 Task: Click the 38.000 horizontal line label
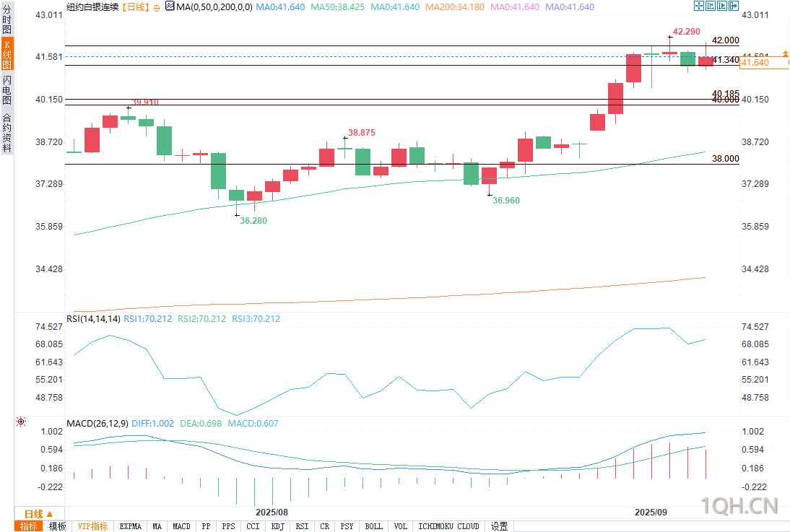click(x=726, y=159)
